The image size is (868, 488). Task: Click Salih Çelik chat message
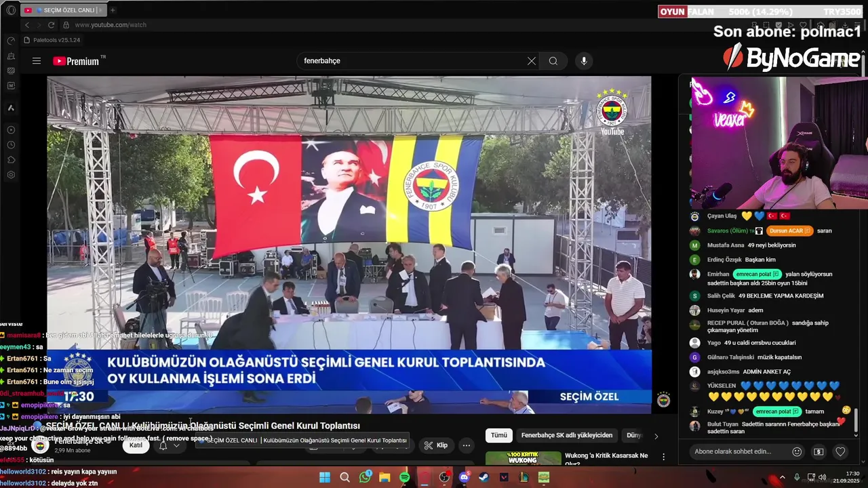click(765, 296)
